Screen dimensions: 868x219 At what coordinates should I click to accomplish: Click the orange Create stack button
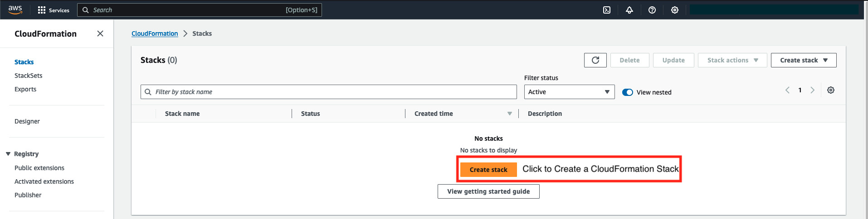coord(488,170)
